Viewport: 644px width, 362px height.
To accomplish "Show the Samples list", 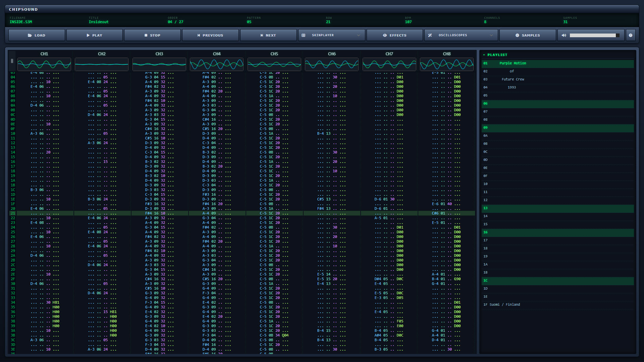I will click(x=528, y=35).
